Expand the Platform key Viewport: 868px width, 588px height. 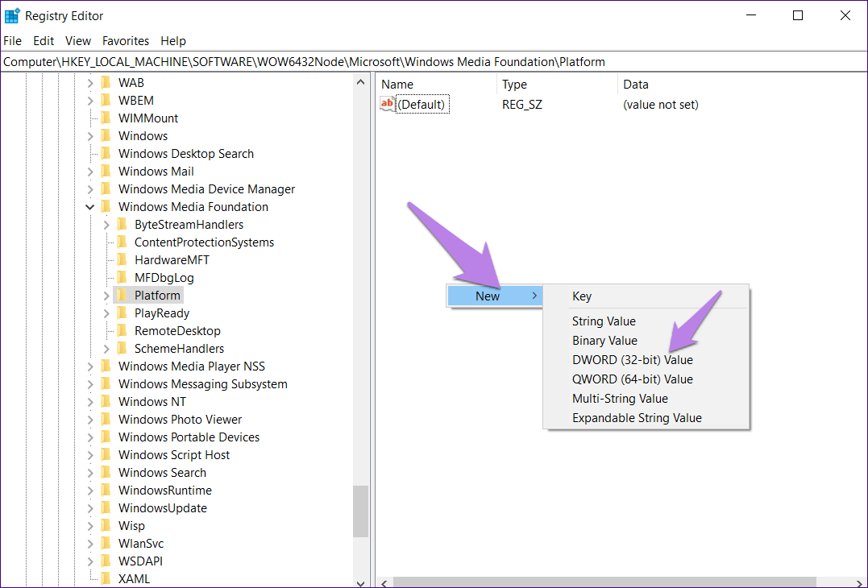click(106, 296)
